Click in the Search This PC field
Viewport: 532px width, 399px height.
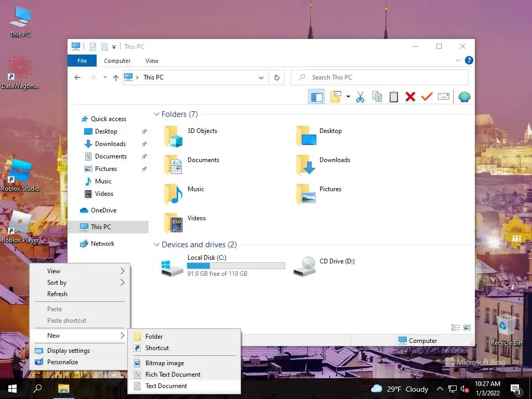(x=380, y=78)
